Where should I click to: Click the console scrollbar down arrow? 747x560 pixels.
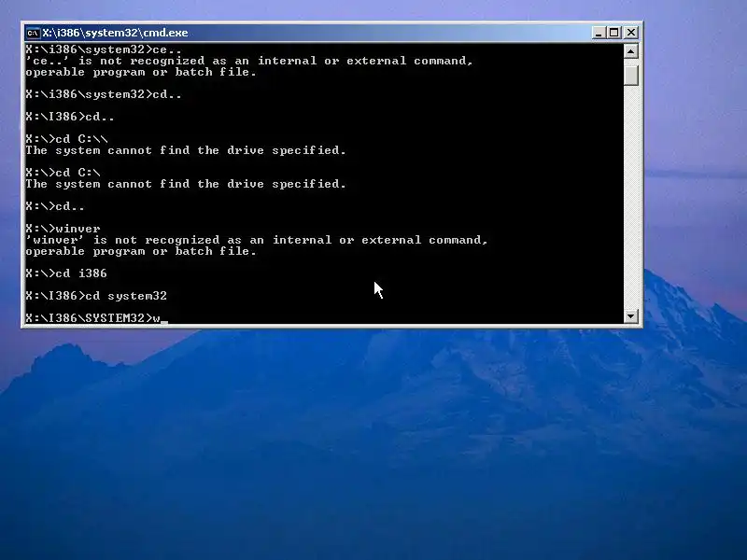(x=631, y=316)
